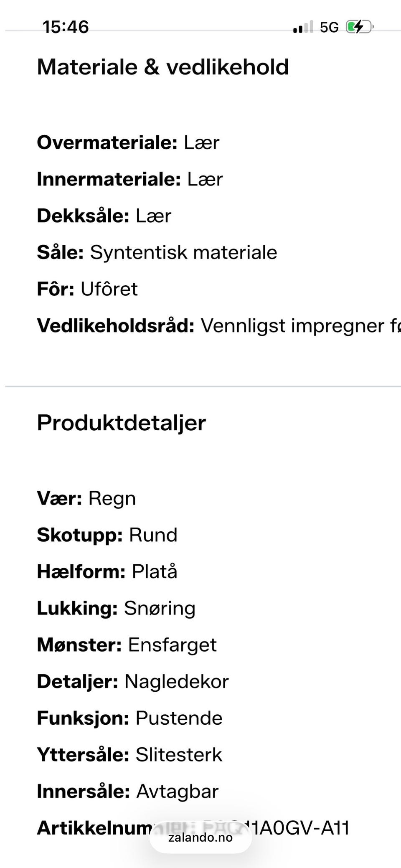This screenshot has width=401, height=868.
Task: Click the Hælform: Platå detail
Action: [x=107, y=571]
